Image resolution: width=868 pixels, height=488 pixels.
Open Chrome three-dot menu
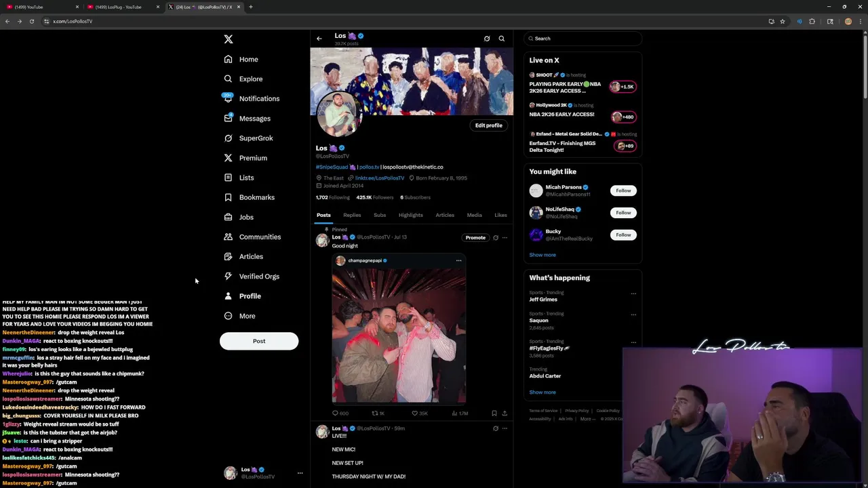click(860, 21)
